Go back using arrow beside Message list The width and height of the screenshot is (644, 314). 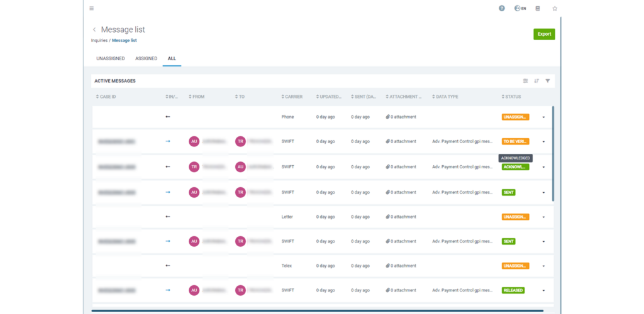coord(94,30)
